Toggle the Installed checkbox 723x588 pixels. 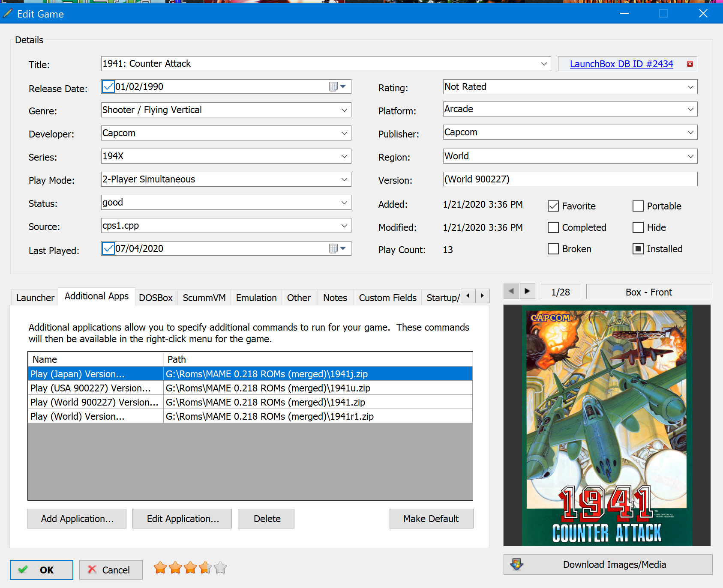(x=638, y=249)
